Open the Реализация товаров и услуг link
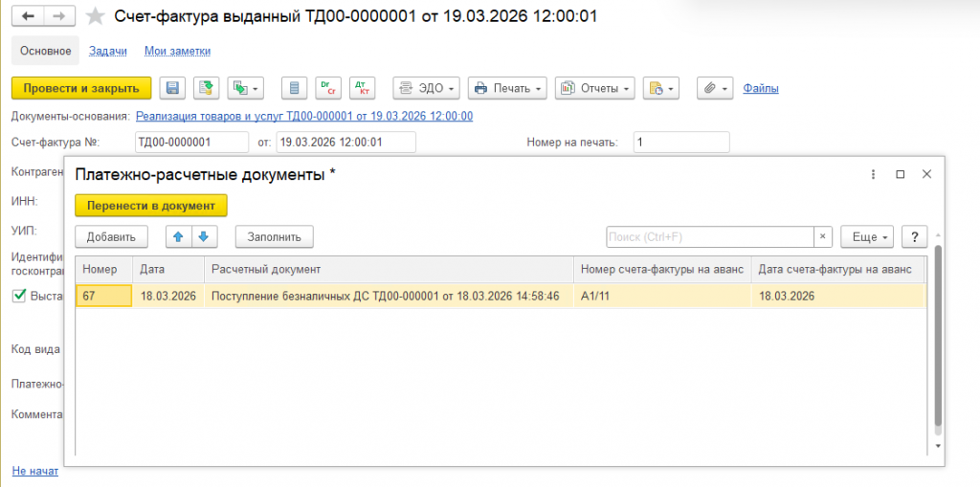Viewport: 980px width, 487px height. 303,116
